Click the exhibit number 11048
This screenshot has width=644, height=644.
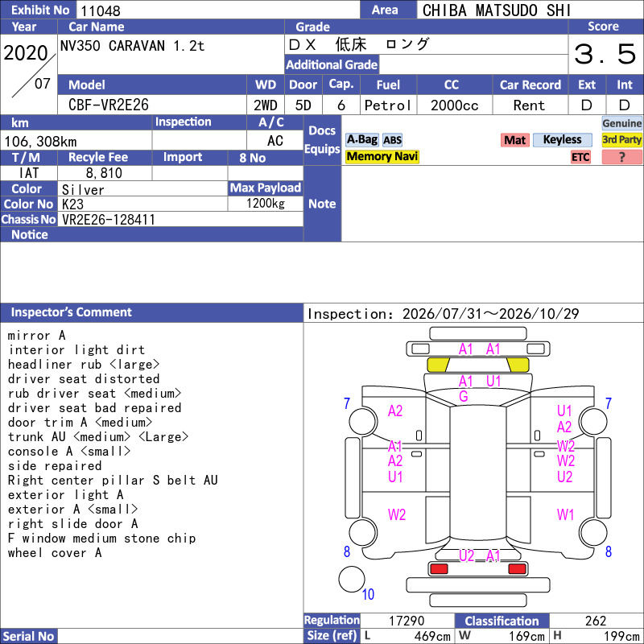(x=101, y=10)
